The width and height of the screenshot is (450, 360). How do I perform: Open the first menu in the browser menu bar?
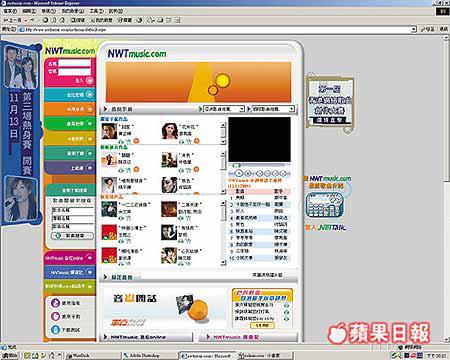click(10, 11)
